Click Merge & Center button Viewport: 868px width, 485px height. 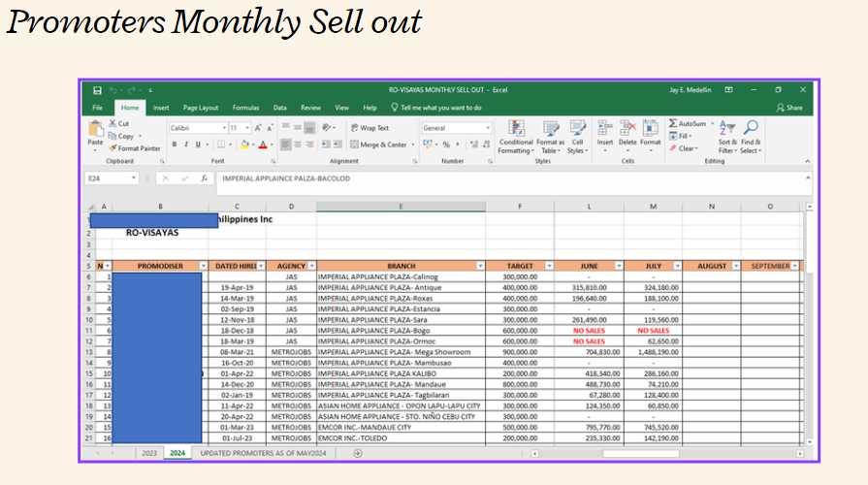pos(379,145)
